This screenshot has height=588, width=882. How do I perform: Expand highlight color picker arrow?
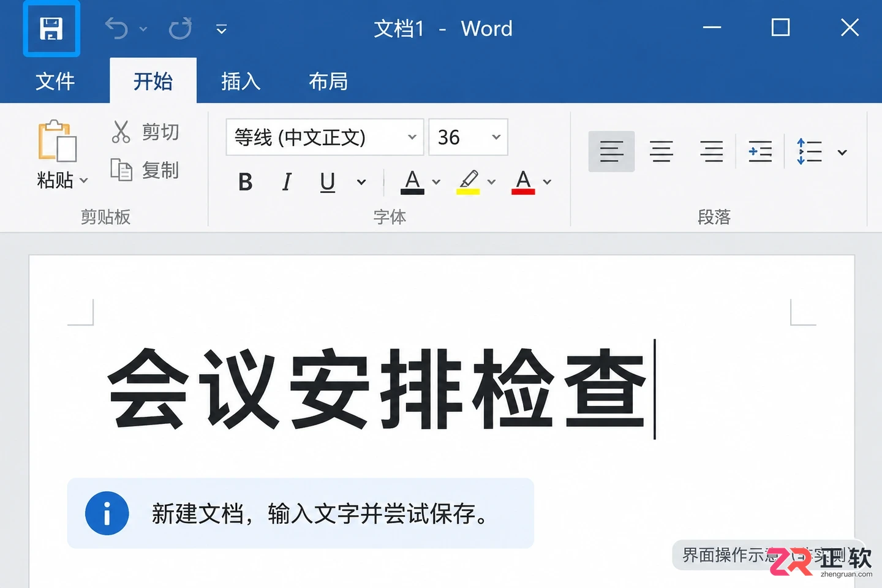click(x=491, y=182)
